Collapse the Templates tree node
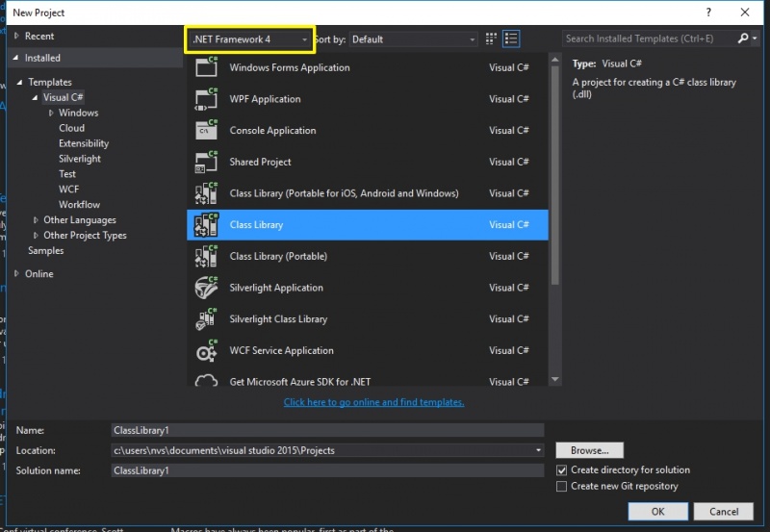This screenshot has width=770, height=532. [19, 82]
